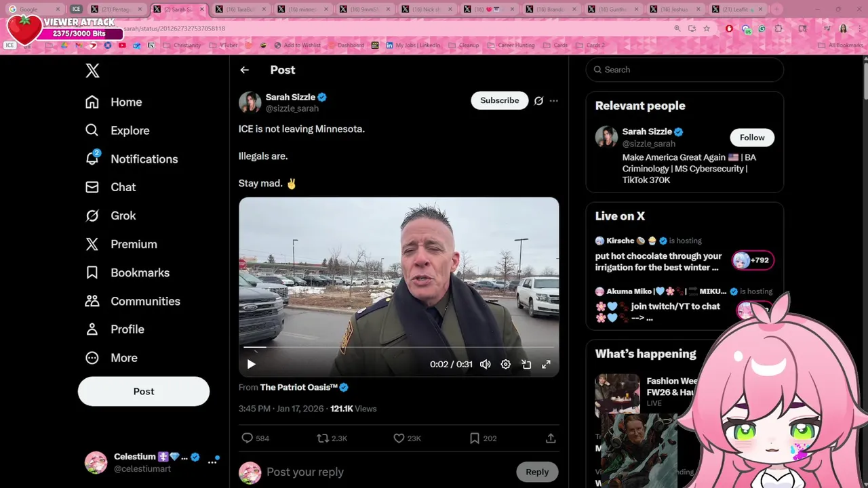Viewport: 868px width, 488px height.
Task: Open @sizzle_sarah handle link in post
Action: (x=292, y=108)
